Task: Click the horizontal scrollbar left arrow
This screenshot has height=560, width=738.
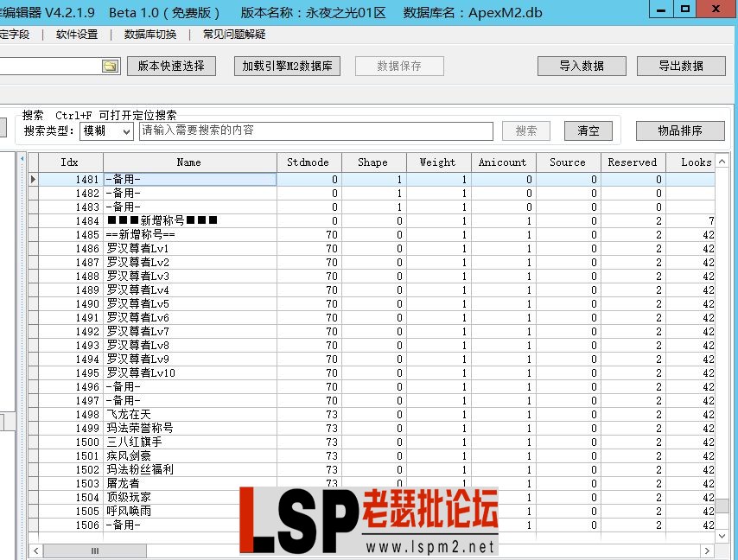Action: [x=35, y=550]
